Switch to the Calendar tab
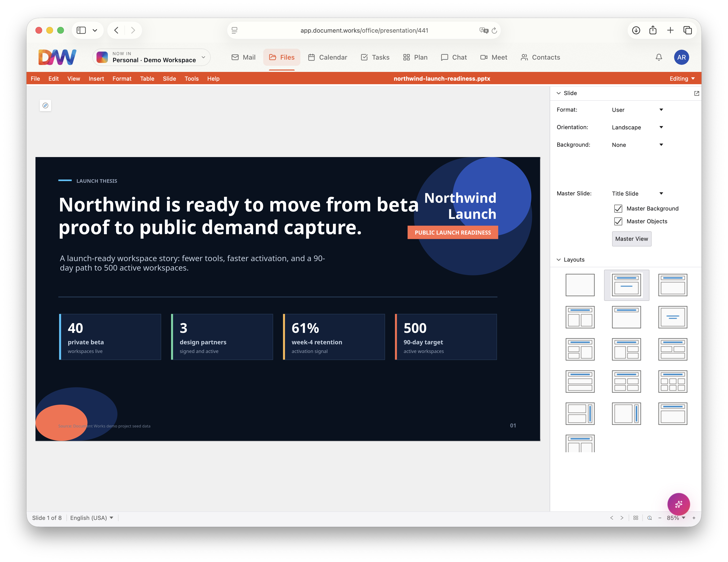Viewport: 728px width, 562px height. 328,57
